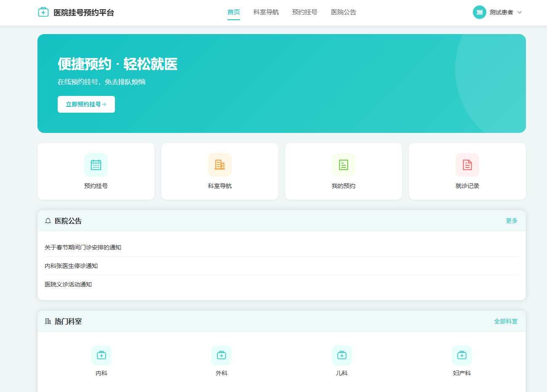Click the 热门科室 panel heading text
This screenshot has width=547, height=392.
click(68, 321)
